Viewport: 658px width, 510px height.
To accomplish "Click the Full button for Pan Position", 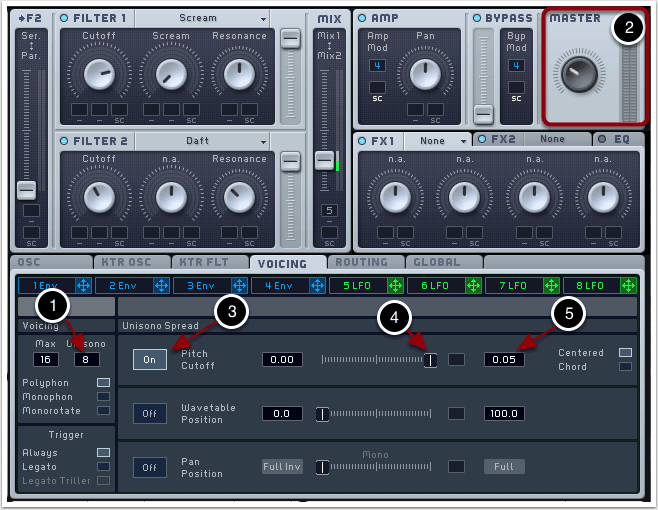I will tap(504, 467).
